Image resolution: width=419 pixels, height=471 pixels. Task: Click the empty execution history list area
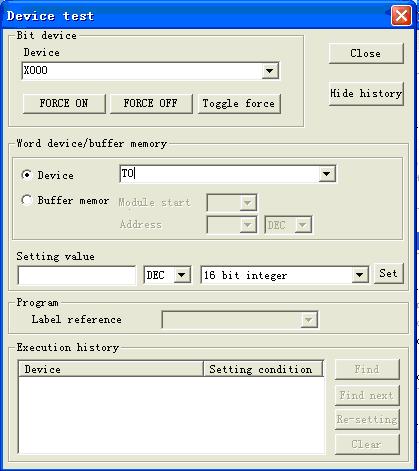tap(171, 415)
